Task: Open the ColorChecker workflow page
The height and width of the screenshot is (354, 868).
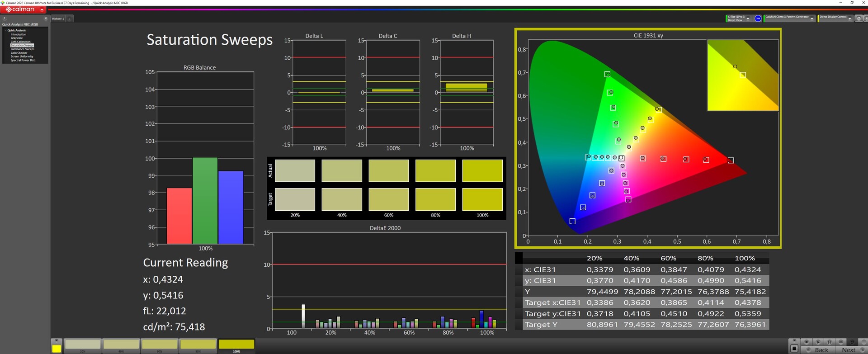Action: coord(19,53)
